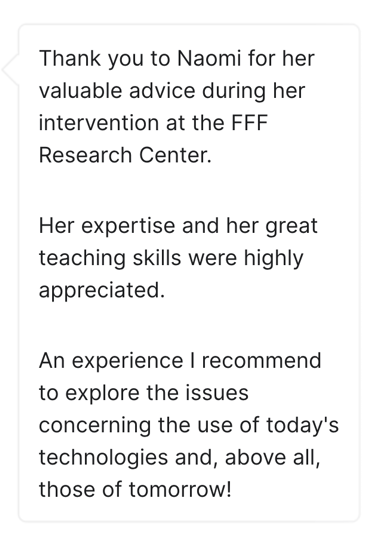Image resolution: width=375 pixels, height=541 pixels.
Task: Click the word 'expertise'
Action: (x=129, y=226)
